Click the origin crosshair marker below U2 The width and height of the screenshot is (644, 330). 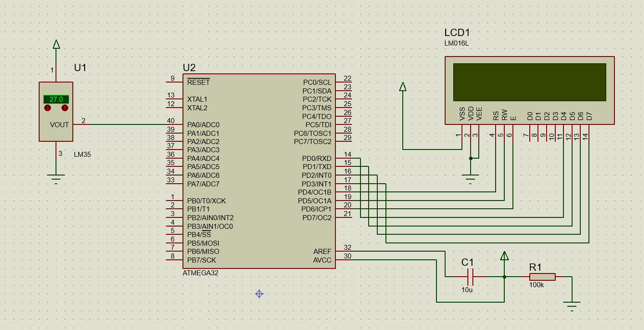point(259,294)
